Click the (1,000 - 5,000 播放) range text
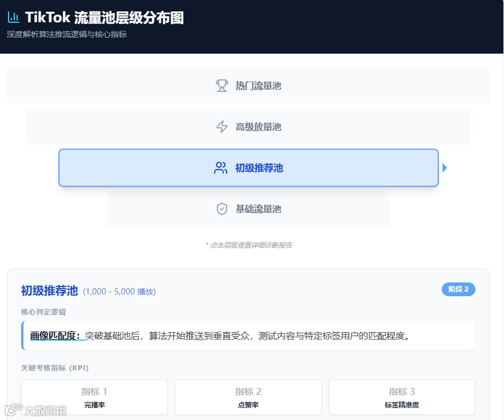Viewport: 504px width, 420px height. tap(119, 292)
